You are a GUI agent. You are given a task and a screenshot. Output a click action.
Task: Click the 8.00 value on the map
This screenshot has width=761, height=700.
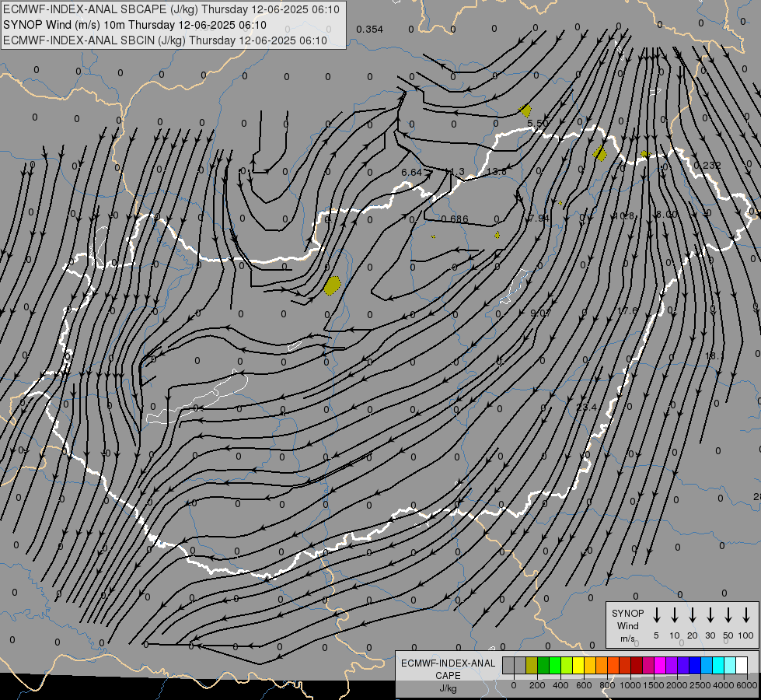666,215
